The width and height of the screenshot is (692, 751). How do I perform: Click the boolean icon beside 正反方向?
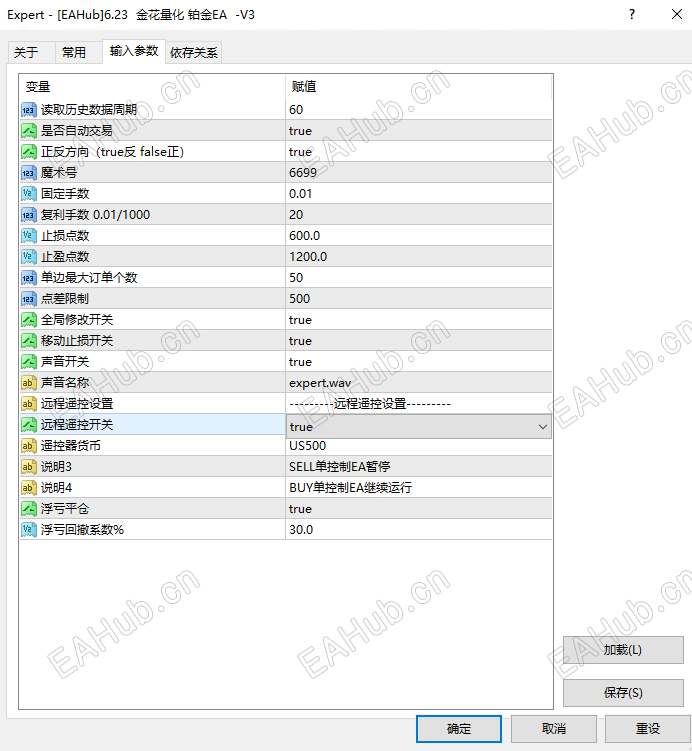[x=29, y=152]
